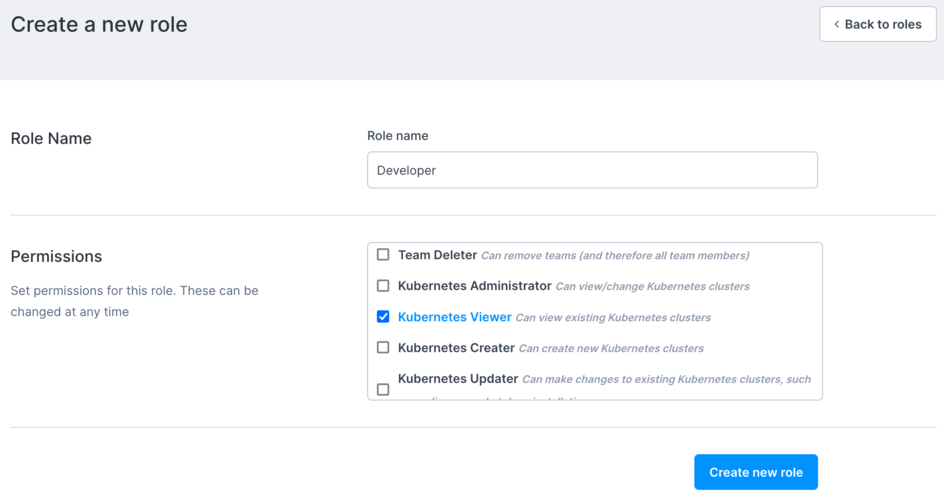Image resolution: width=944 pixels, height=500 pixels.
Task: Click the Kubernetes Updater label
Action: (458, 379)
